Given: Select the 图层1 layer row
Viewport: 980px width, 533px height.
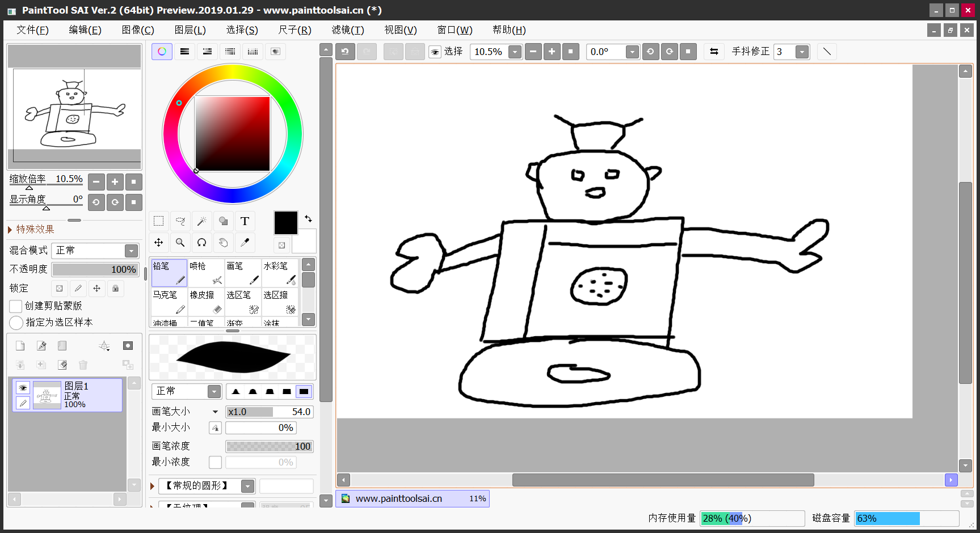Looking at the screenshot, I should [x=67, y=395].
